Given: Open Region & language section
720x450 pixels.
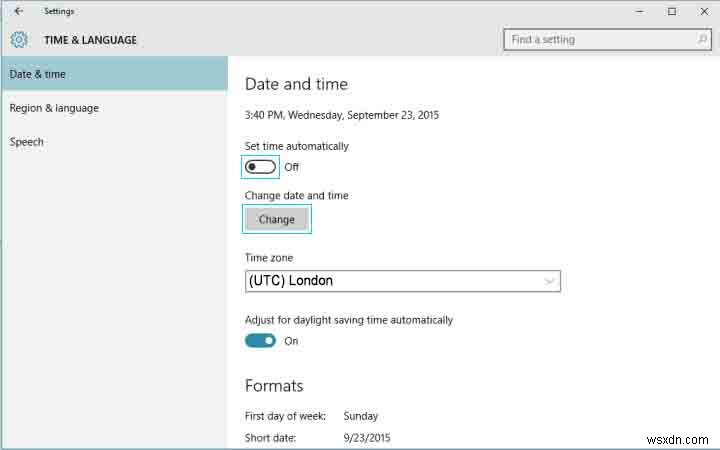Looking at the screenshot, I should (x=114, y=108).
